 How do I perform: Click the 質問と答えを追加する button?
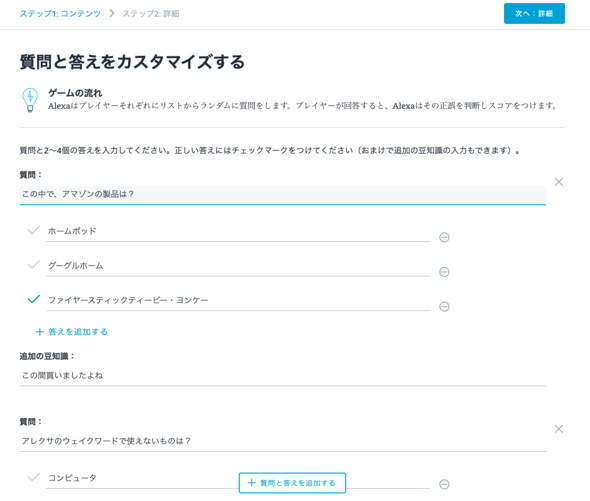[x=292, y=483]
